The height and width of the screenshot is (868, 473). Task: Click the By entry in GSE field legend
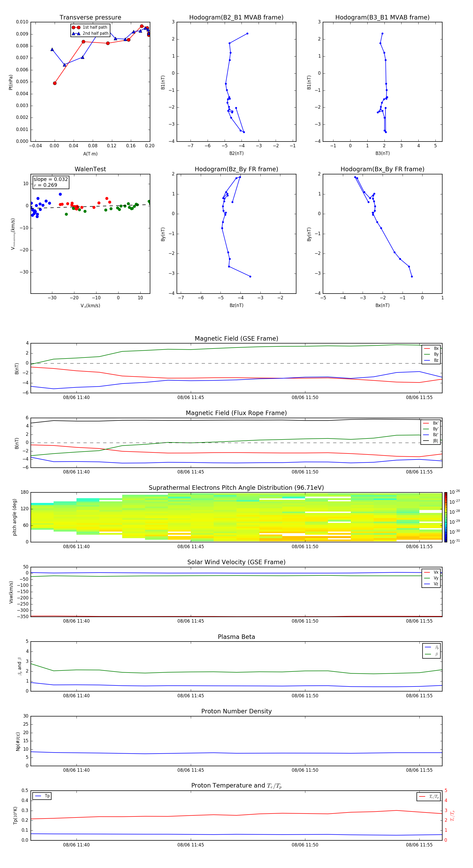(x=431, y=355)
